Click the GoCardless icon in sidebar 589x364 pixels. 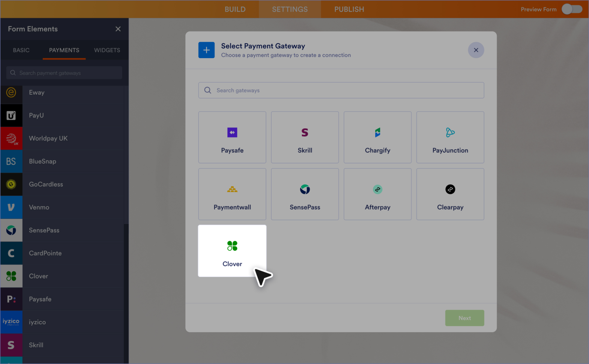pos(11,184)
